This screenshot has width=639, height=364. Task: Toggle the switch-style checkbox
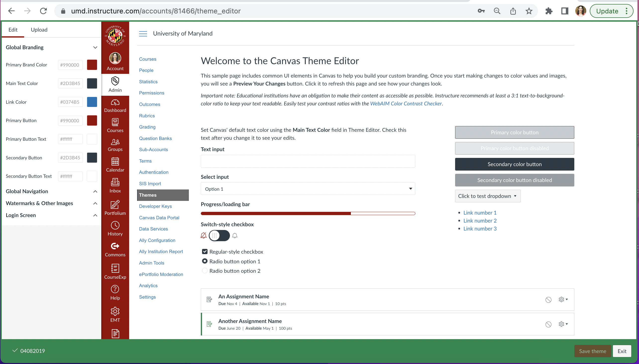219,235
